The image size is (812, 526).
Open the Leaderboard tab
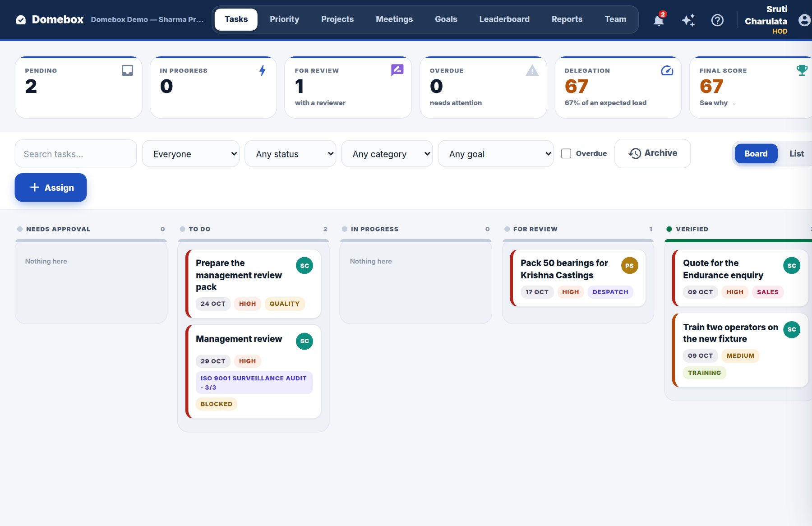[504, 19]
